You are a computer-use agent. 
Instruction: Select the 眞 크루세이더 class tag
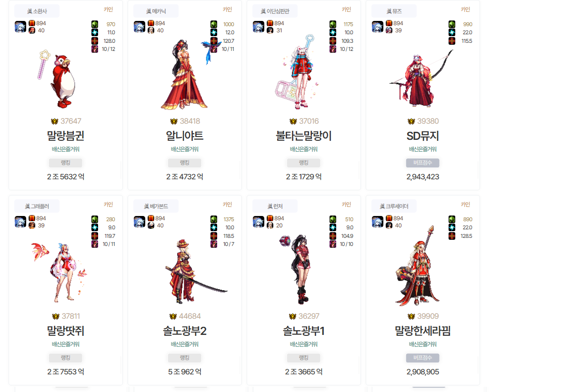394,206
